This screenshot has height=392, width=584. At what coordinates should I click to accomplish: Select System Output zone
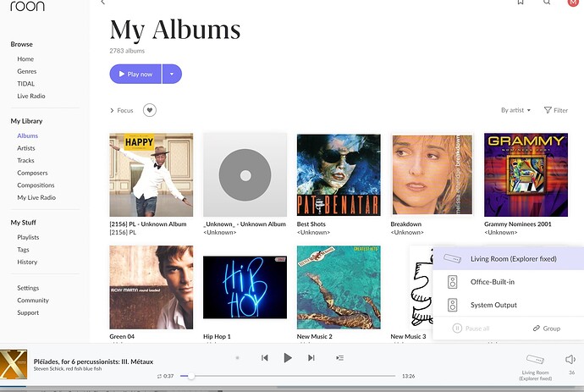[509, 305]
